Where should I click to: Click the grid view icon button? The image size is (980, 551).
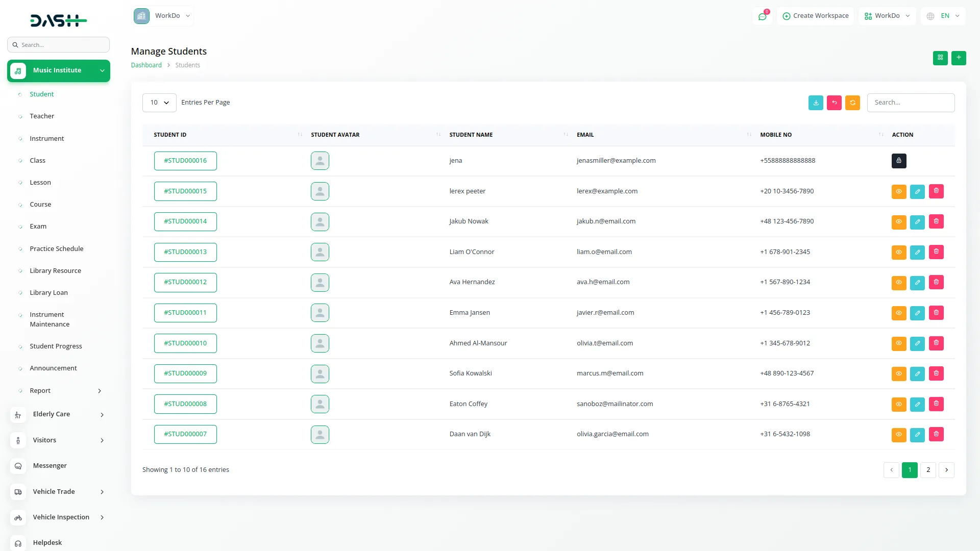pyautogui.click(x=940, y=58)
